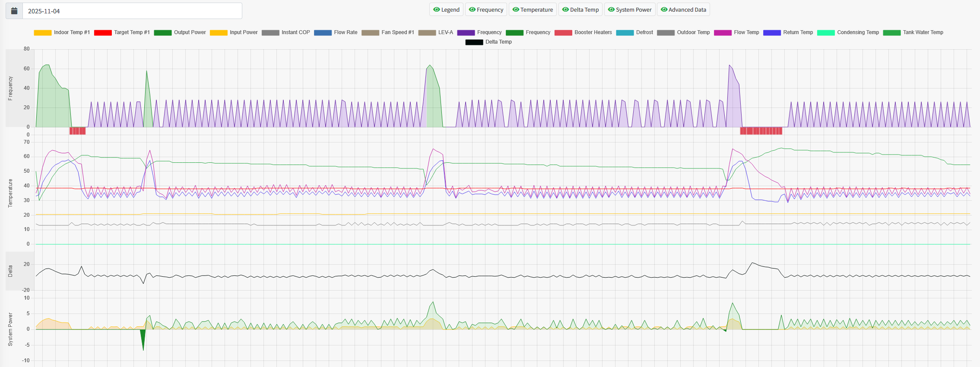Click the Indoor Temp #1 orange swatch

pos(42,33)
